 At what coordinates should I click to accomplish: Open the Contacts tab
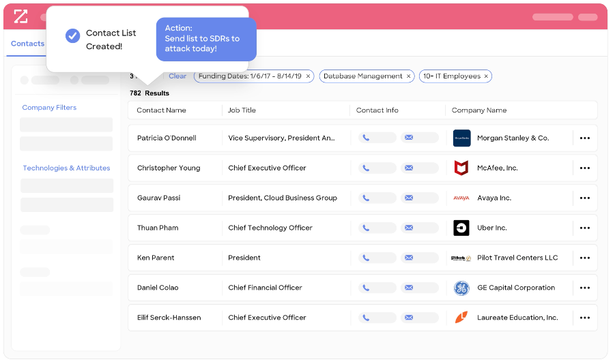(x=27, y=44)
